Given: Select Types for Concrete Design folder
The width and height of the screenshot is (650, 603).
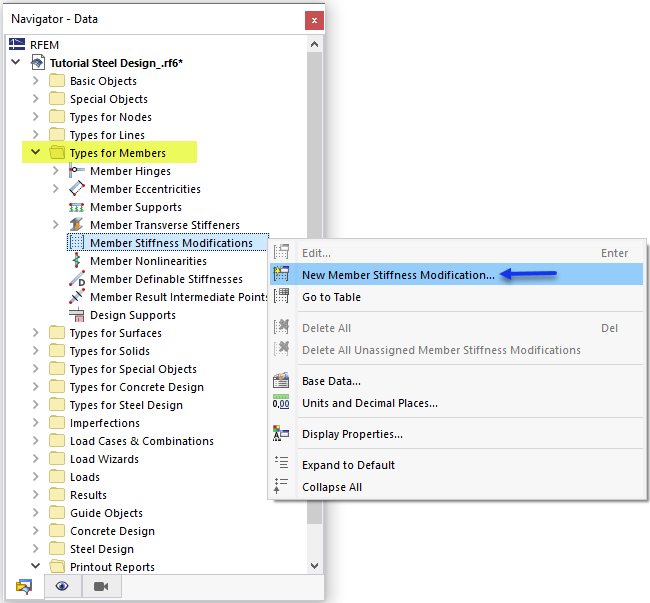Looking at the screenshot, I should pyautogui.click(x=137, y=387).
